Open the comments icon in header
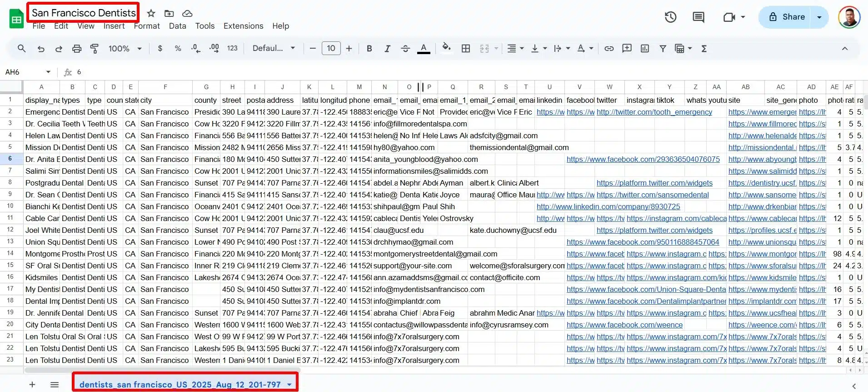Image resolution: width=868 pixels, height=392 pixels. point(698,17)
